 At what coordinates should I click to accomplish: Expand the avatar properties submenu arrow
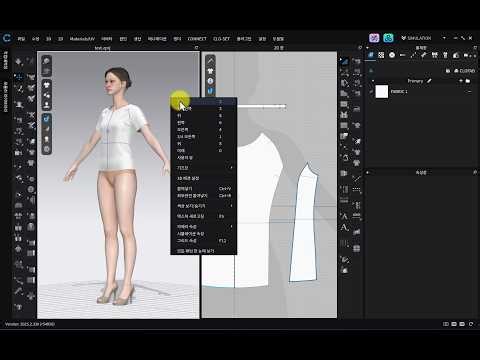[x=231, y=227]
